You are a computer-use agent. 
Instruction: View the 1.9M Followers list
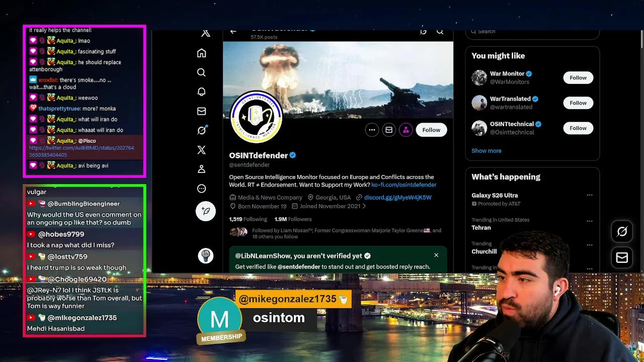[293, 219]
